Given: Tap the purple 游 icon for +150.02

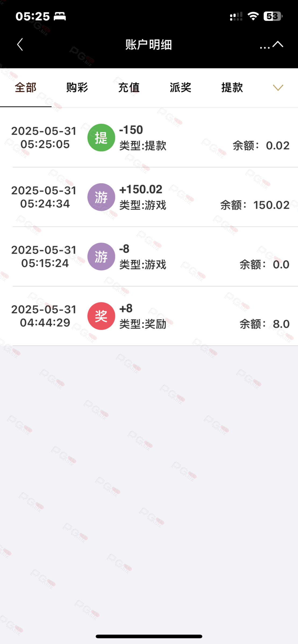Looking at the screenshot, I should tap(101, 197).
